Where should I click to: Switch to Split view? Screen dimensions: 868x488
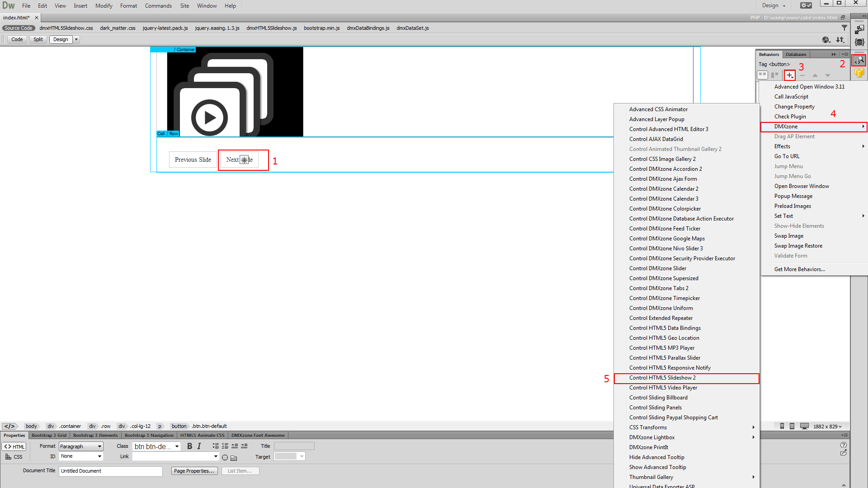pos(38,39)
